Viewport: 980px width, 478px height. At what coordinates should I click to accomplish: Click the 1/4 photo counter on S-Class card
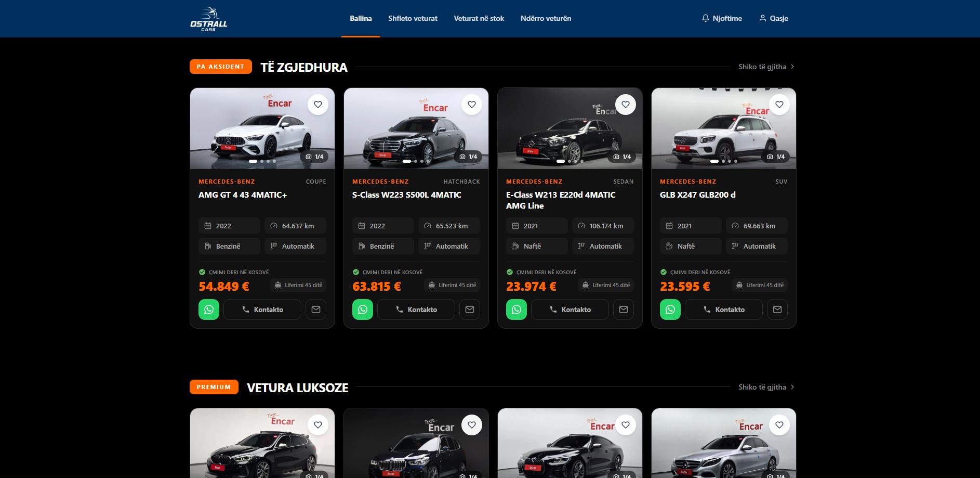(x=468, y=157)
